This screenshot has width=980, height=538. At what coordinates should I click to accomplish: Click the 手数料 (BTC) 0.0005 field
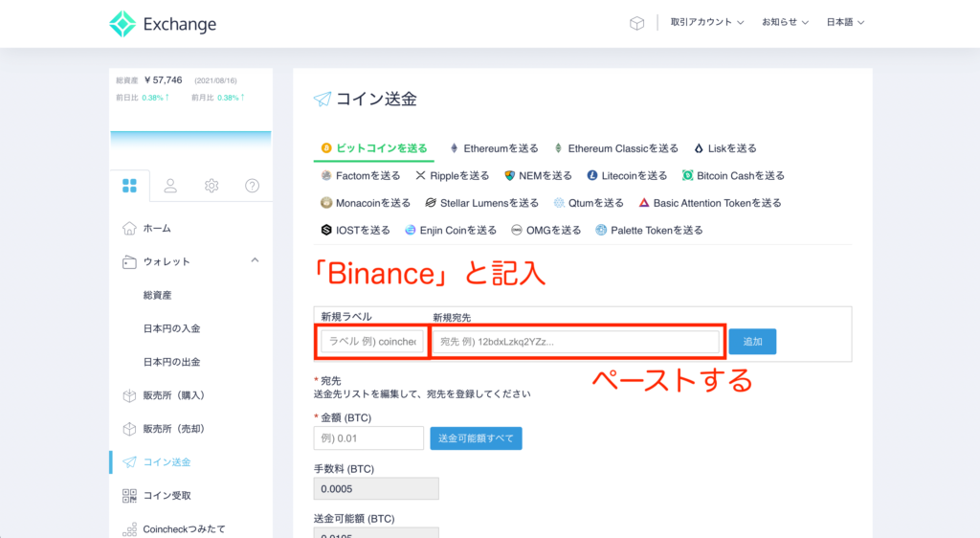pos(376,488)
